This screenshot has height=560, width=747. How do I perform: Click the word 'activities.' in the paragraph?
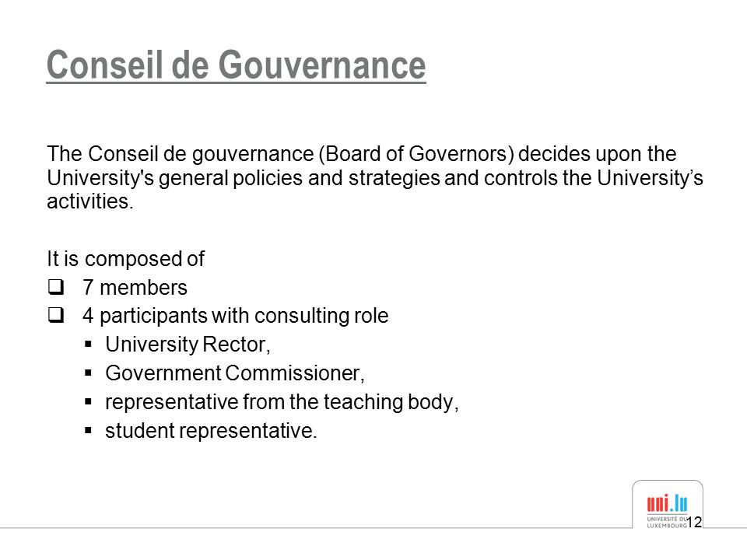[x=90, y=201]
